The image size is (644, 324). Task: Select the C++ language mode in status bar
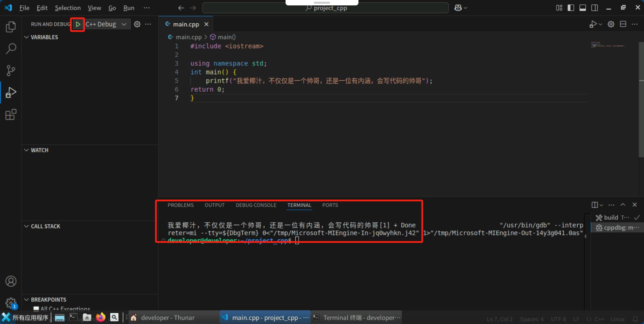pos(599,319)
